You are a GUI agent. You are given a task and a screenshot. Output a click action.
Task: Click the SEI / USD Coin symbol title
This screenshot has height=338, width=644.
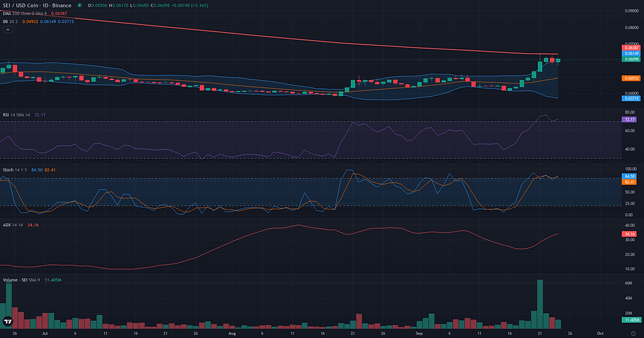click(37, 5)
